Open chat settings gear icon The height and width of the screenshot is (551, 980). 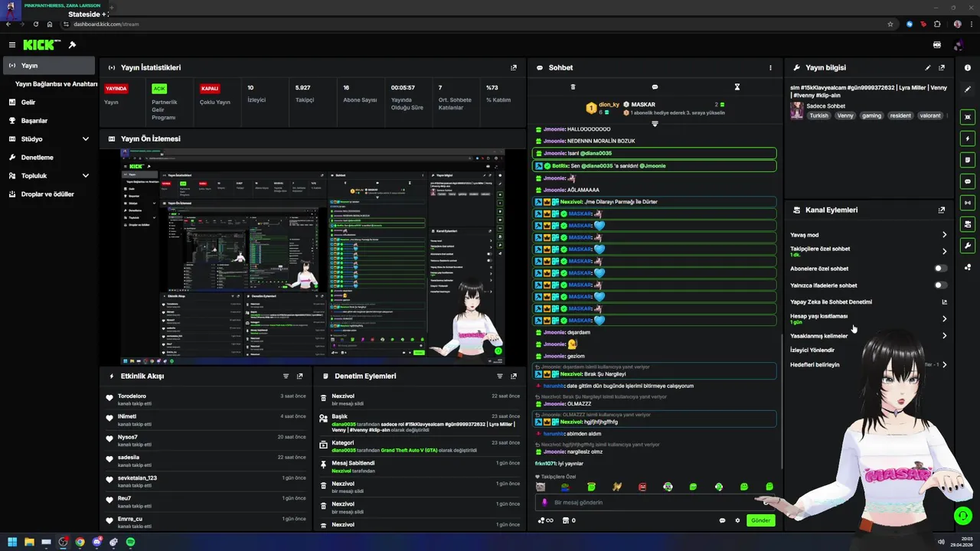(x=737, y=520)
